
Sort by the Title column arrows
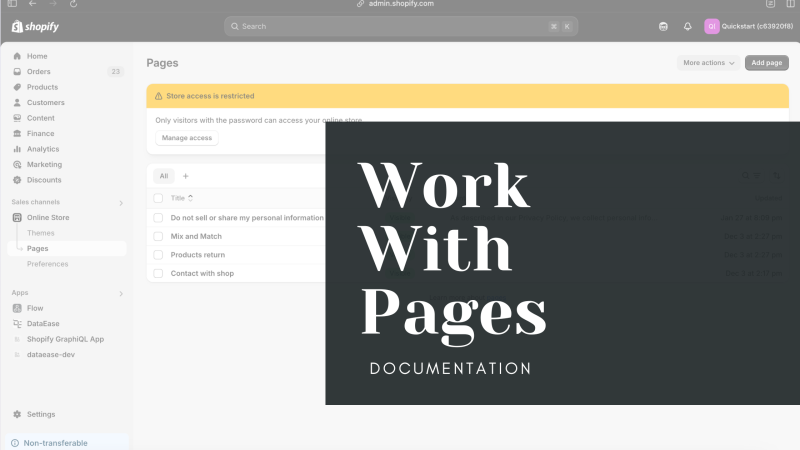[x=190, y=198]
